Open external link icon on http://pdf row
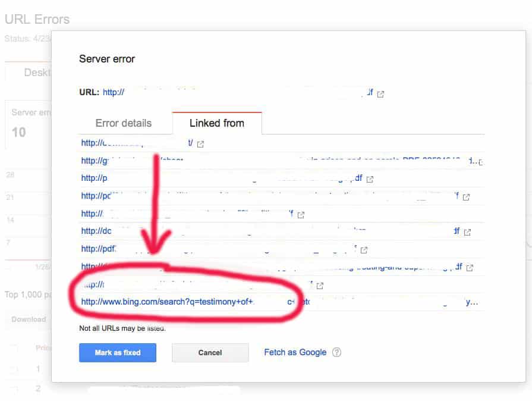Screen dimensions: 532x401 (x=364, y=250)
